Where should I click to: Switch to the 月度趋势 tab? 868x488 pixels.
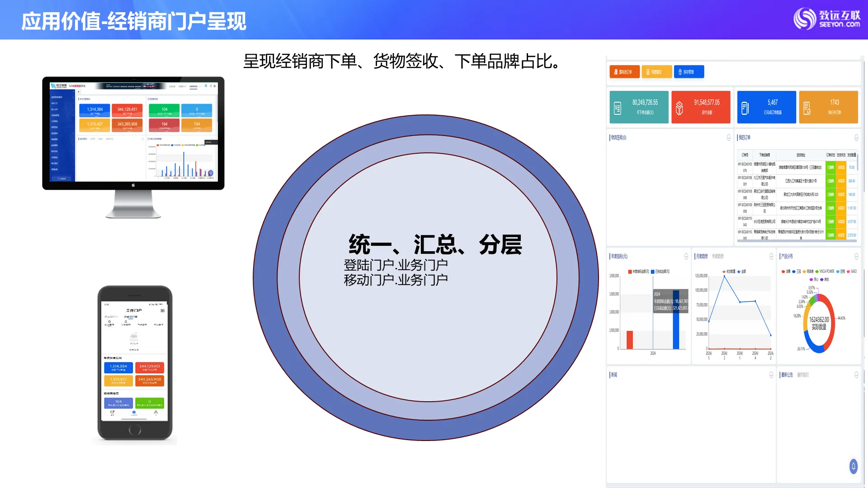702,256
